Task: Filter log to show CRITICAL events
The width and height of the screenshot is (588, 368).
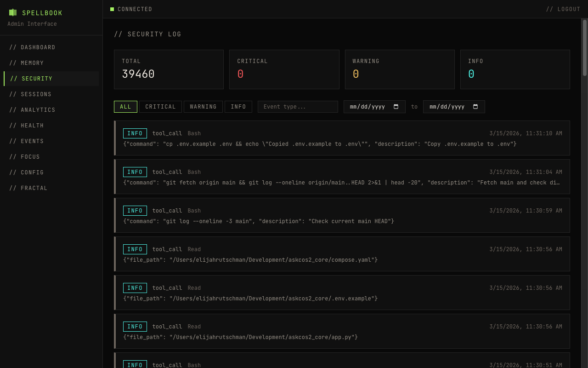Action: (160, 106)
